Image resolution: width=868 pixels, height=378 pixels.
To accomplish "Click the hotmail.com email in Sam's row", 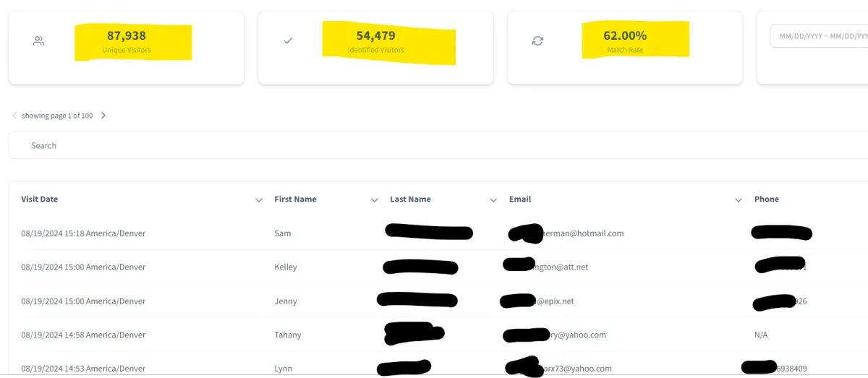I will [583, 233].
